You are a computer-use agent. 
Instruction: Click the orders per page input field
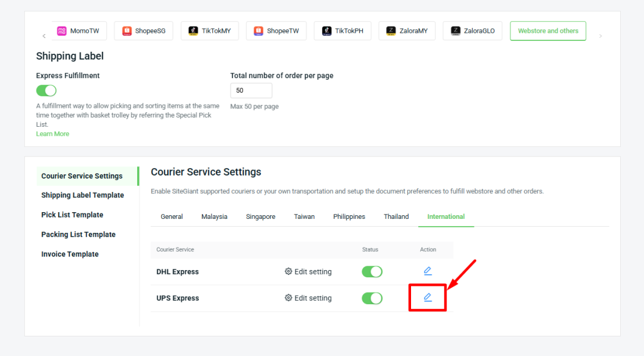(251, 91)
